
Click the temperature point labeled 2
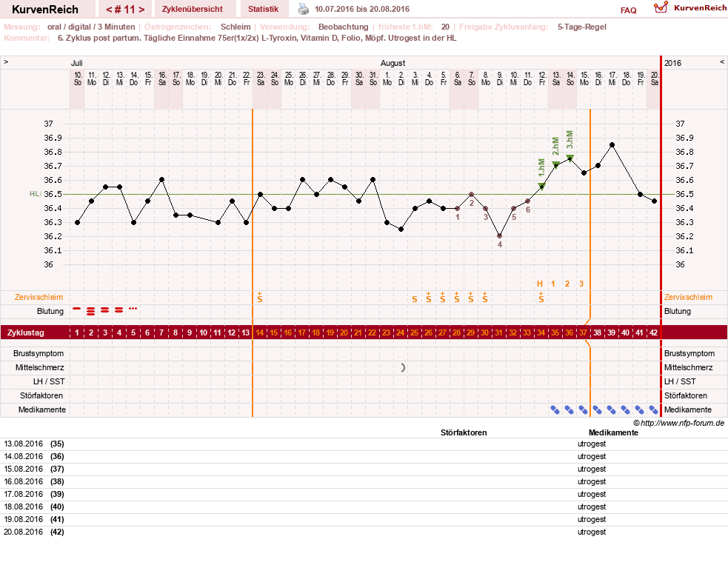[x=471, y=195]
